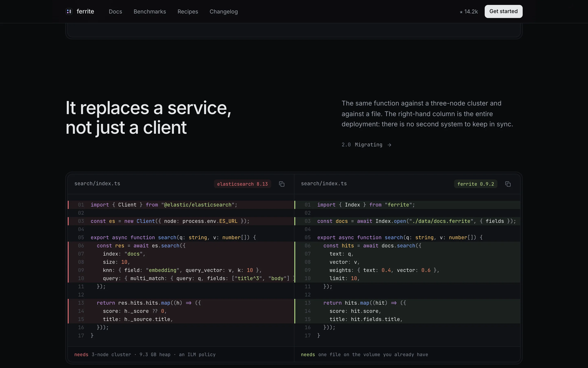
Task: Click the paragraph about three-node cluster
Action: [x=427, y=114]
